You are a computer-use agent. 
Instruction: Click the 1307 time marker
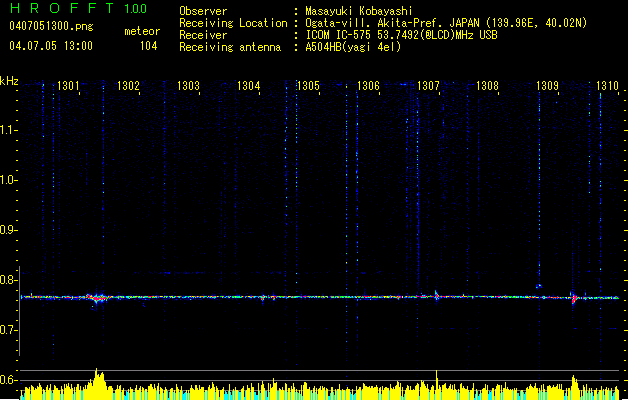pos(428,85)
